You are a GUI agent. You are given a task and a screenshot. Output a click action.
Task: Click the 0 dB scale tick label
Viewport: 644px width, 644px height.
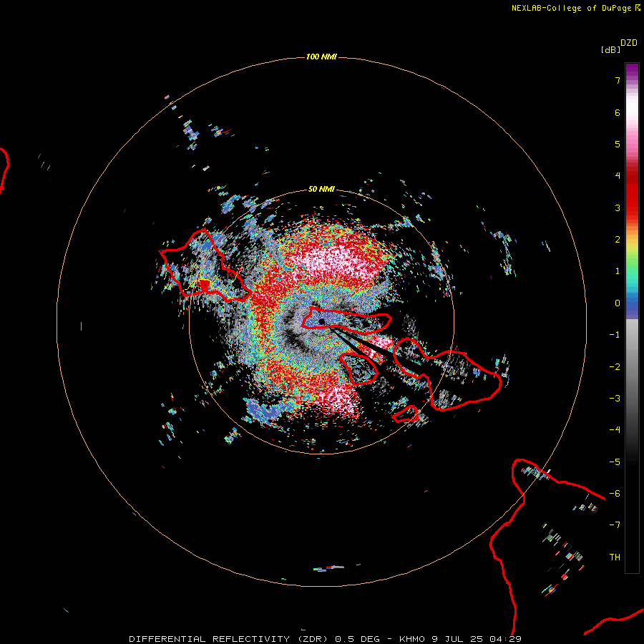618,303
